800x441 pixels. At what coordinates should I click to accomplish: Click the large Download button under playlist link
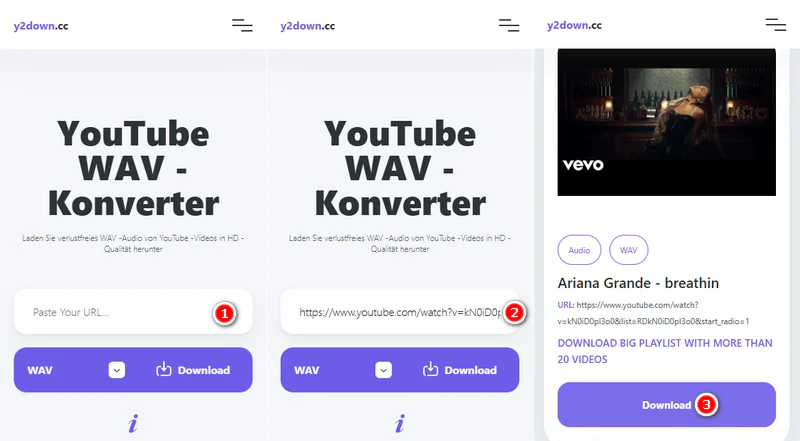pos(666,405)
